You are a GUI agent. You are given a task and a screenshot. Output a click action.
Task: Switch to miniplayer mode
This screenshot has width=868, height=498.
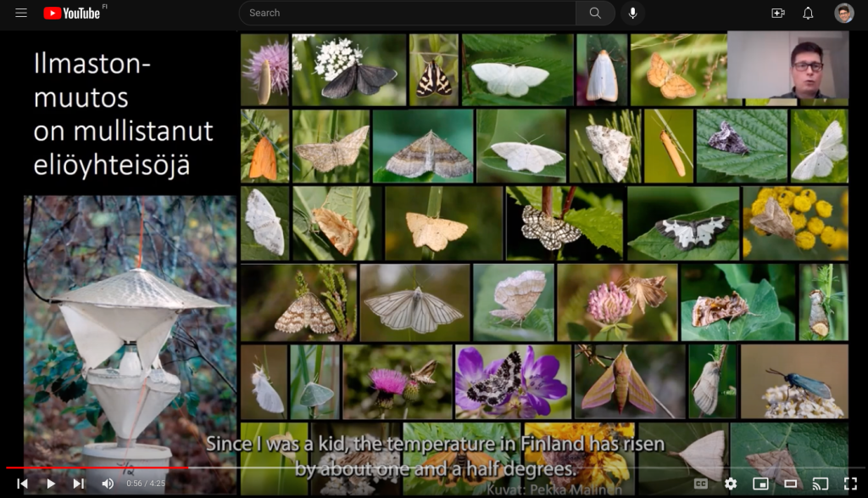point(760,484)
